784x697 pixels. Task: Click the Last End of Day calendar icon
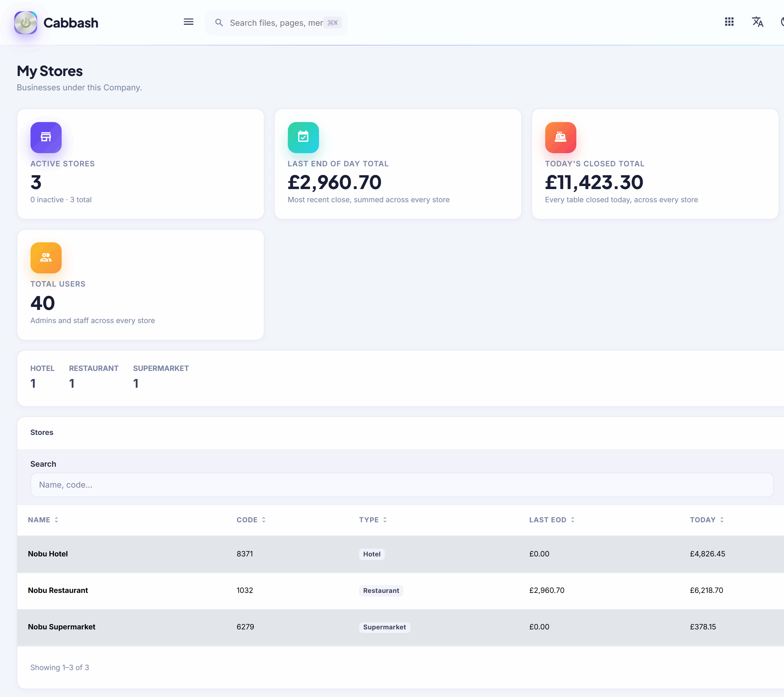pyautogui.click(x=303, y=137)
